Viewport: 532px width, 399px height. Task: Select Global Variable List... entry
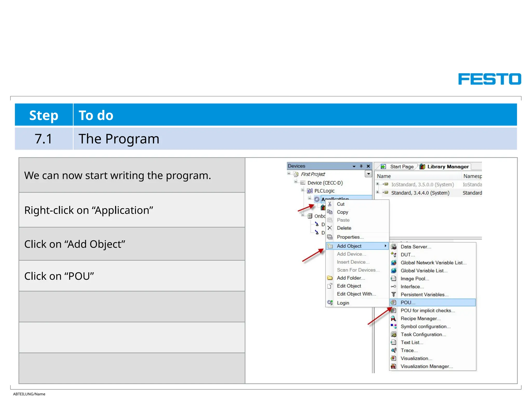click(x=433, y=271)
